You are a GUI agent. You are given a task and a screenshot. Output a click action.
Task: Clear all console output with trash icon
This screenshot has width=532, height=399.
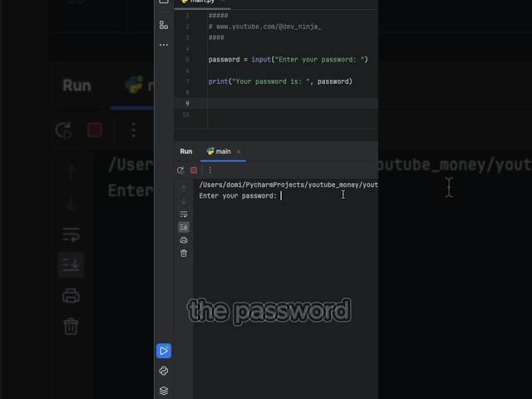(184, 253)
